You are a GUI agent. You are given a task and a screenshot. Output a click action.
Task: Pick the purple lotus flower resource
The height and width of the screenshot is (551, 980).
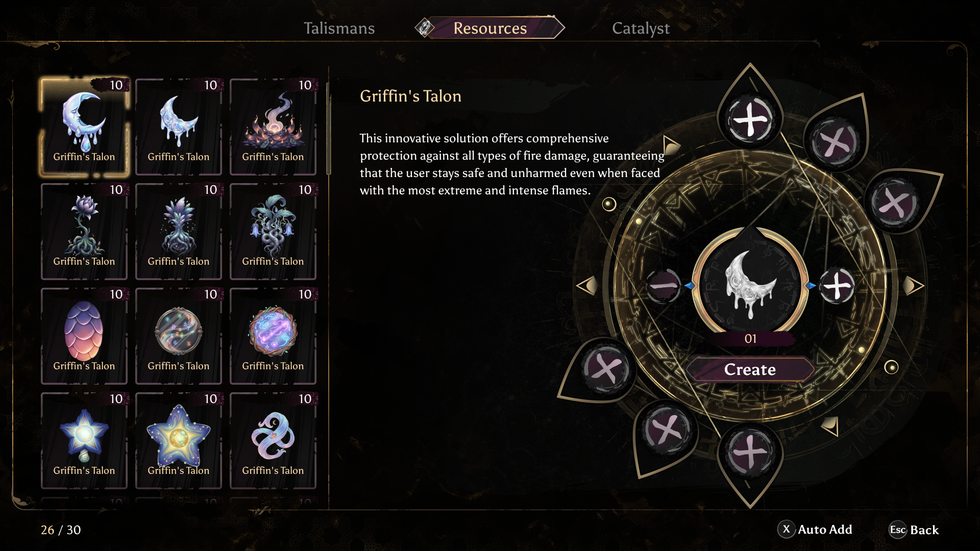coord(84,232)
